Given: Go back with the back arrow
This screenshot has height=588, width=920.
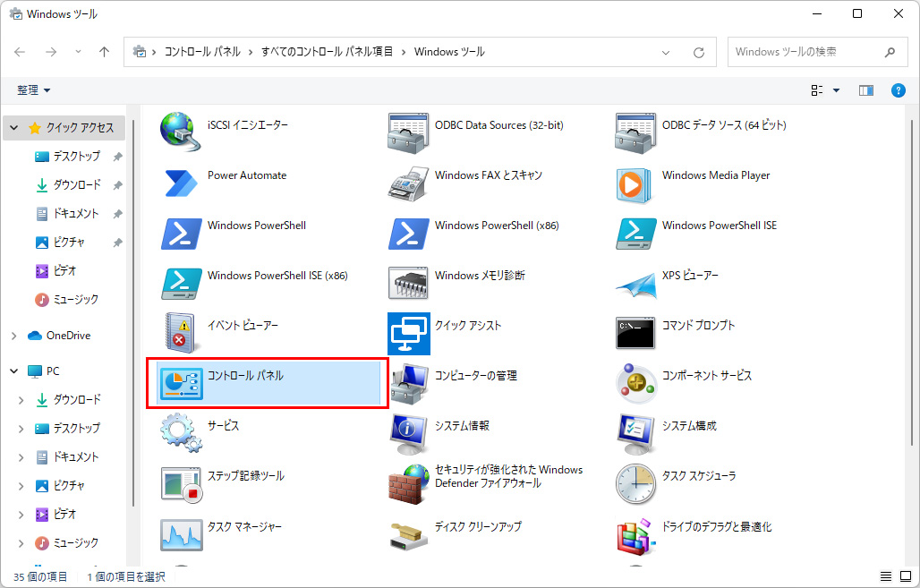Looking at the screenshot, I should [x=20, y=52].
